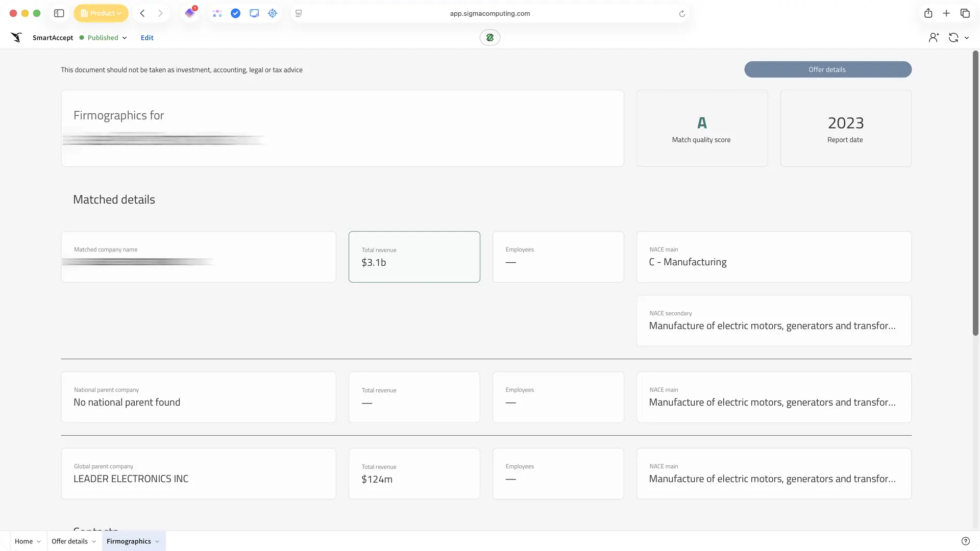This screenshot has width=980, height=551.
Task: Click the blue checkmark extension icon
Action: [235, 13]
